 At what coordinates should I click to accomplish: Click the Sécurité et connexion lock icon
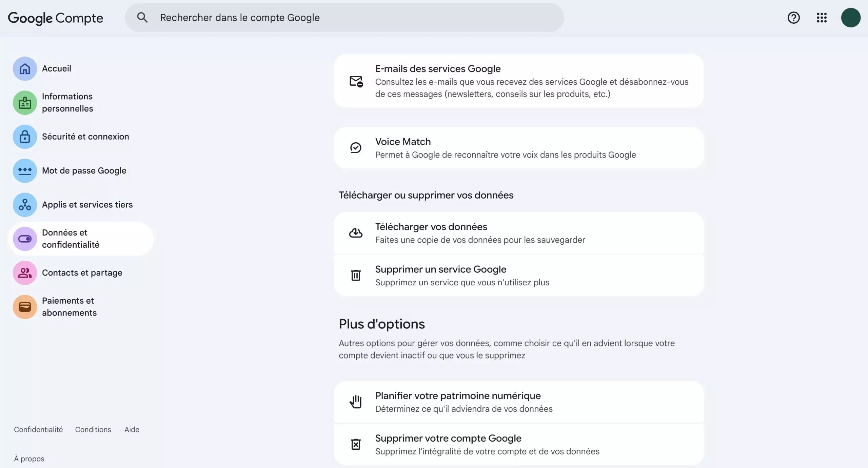coord(25,137)
